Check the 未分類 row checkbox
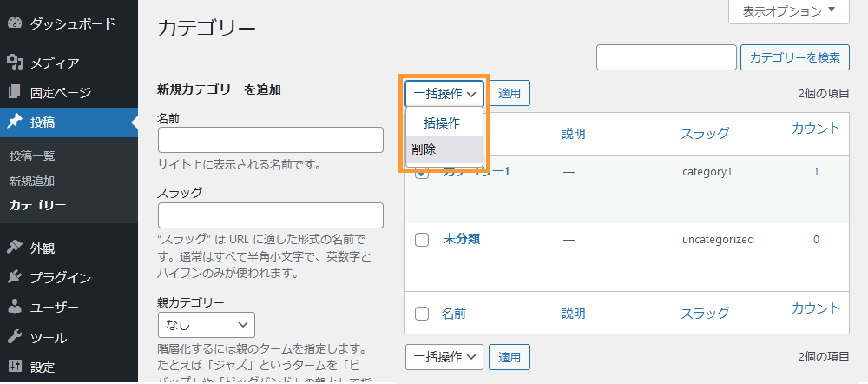868x384 pixels. pos(422,240)
